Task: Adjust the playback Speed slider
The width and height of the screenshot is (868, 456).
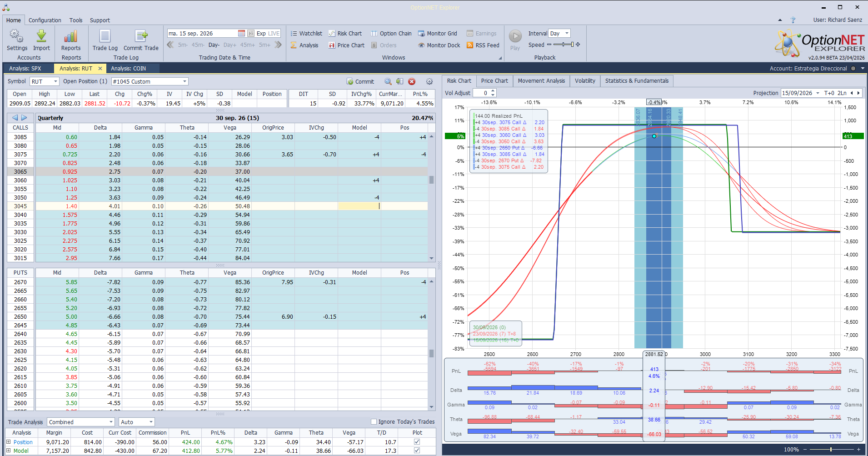Action: [x=564, y=45]
